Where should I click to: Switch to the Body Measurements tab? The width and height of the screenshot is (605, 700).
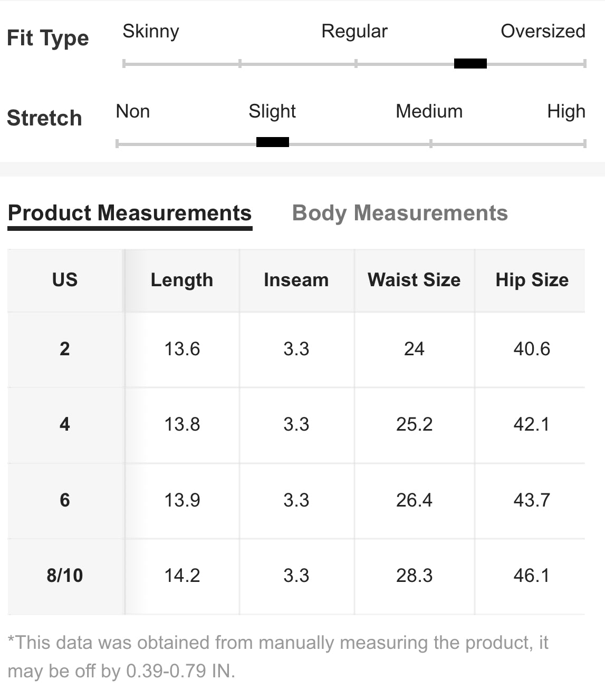[x=399, y=213]
